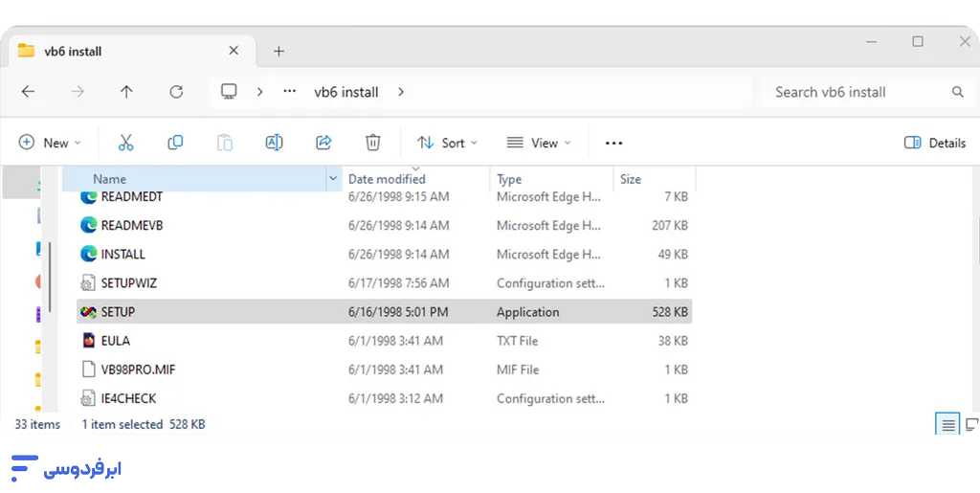This screenshot has height=493, width=980.
Task: Focus the Search vb6 install field
Action: pyautogui.click(x=865, y=93)
